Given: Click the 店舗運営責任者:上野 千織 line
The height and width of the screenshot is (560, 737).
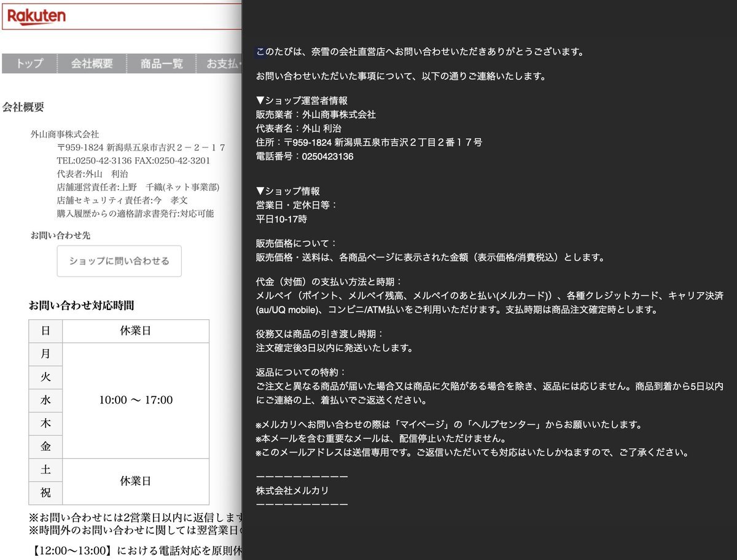Looking at the screenshot, I should (x=138, y=187).
